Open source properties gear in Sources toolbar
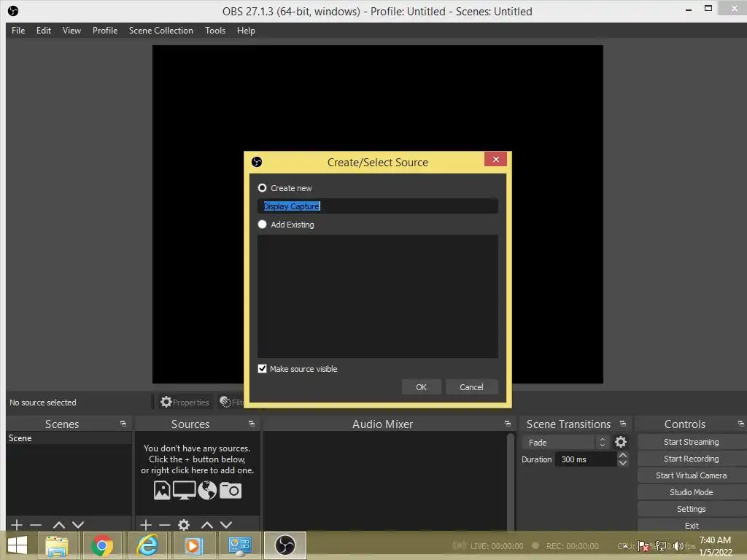Screen dimensions: 747x560 (x=184, y=525)
